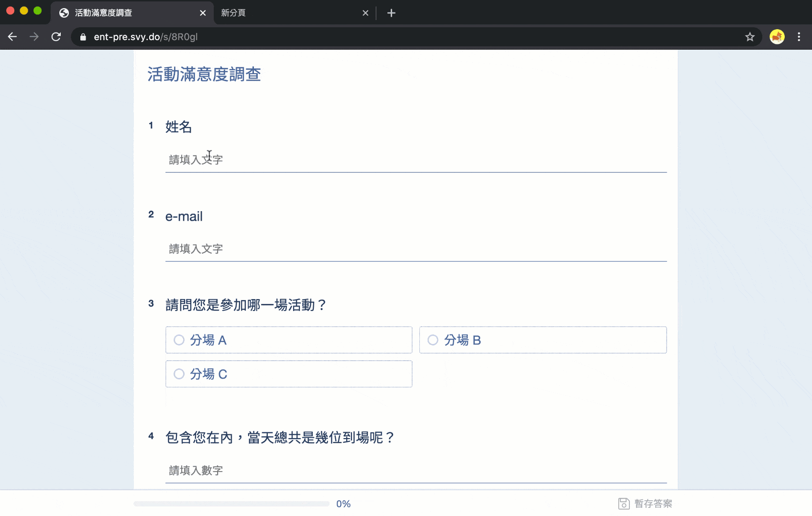The height and width of the screenshot is (516, 812).
Task: Pick the 分場 C radio option
Action: (289, 374)
